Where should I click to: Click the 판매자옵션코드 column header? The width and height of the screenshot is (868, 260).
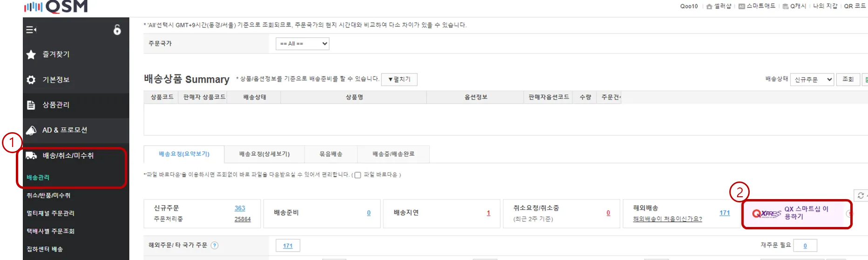click(549, 97)
